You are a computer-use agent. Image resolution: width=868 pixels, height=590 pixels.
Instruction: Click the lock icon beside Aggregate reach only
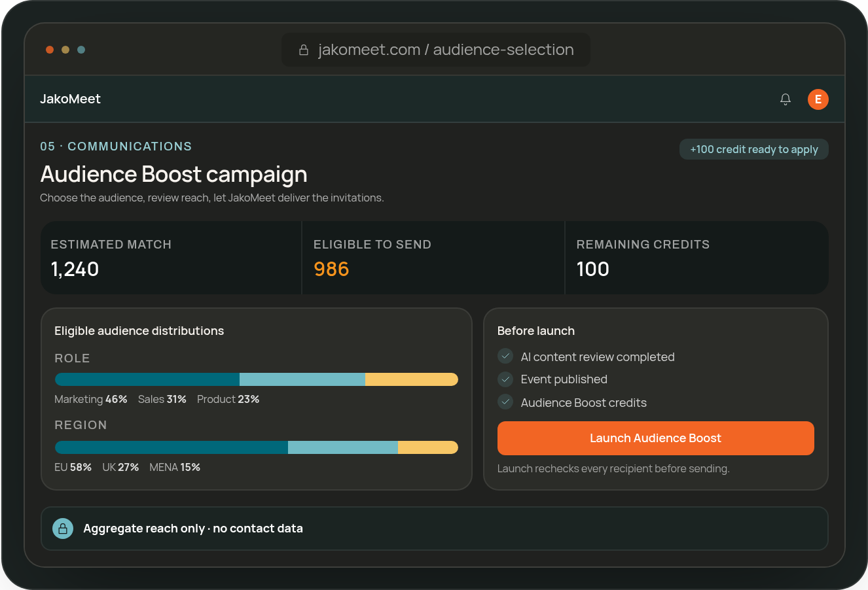point(63,529)
